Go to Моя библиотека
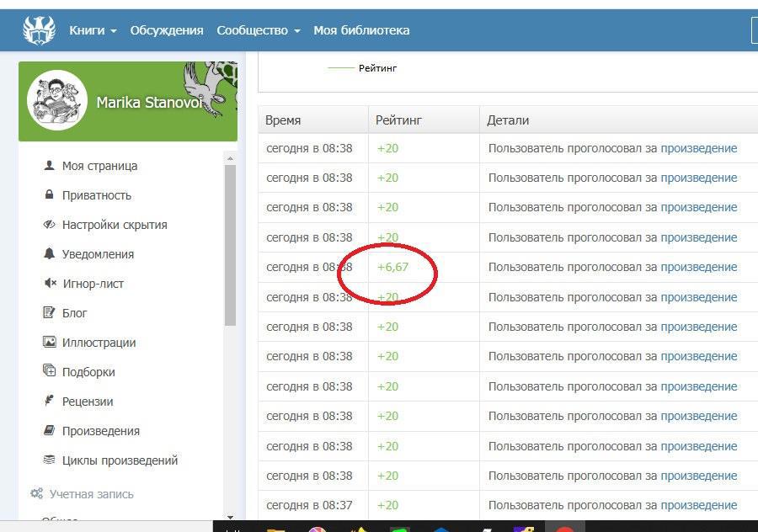758x532 pixels. coord(361,30)
